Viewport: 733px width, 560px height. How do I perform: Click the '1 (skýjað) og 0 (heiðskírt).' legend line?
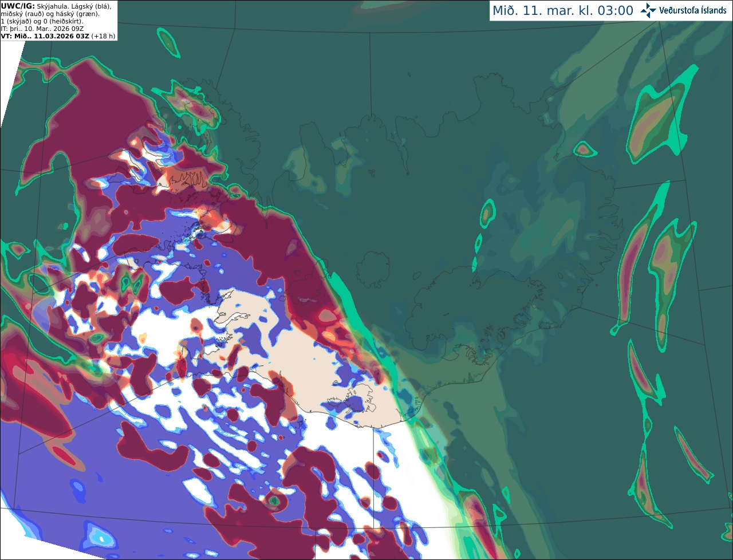click(x=42, y=21)
